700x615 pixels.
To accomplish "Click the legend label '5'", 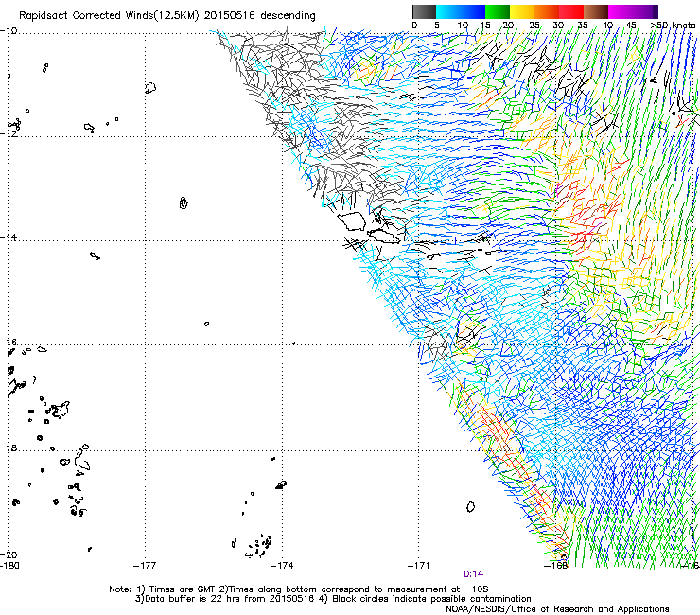I will click(x=437, y=26).
